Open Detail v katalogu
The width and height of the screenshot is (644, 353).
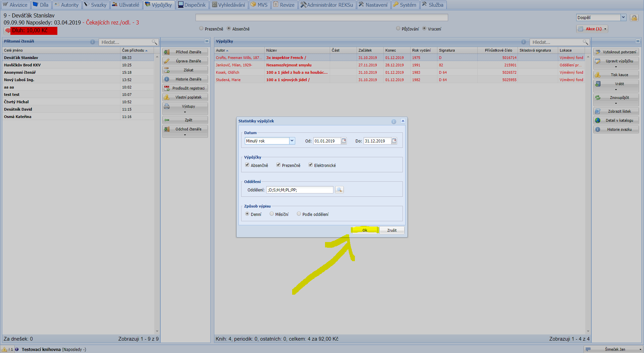click(x=616, y=120)
